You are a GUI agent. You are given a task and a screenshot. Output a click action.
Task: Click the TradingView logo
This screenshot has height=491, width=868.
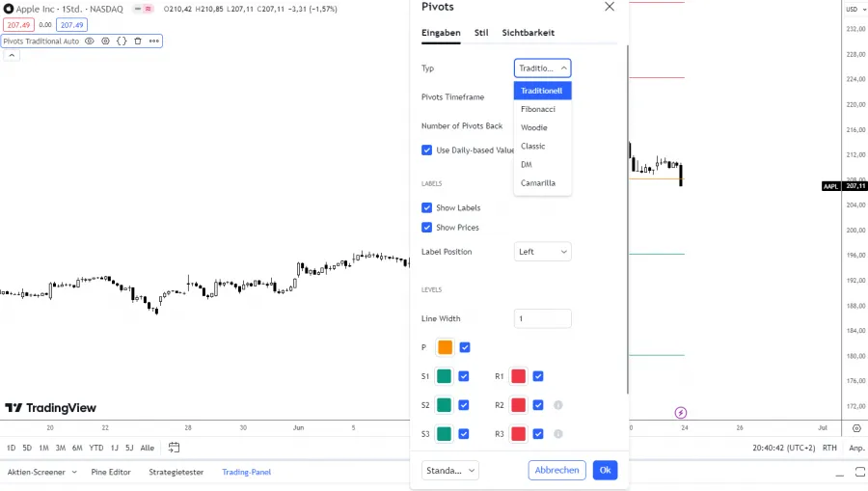click(51, 408)
